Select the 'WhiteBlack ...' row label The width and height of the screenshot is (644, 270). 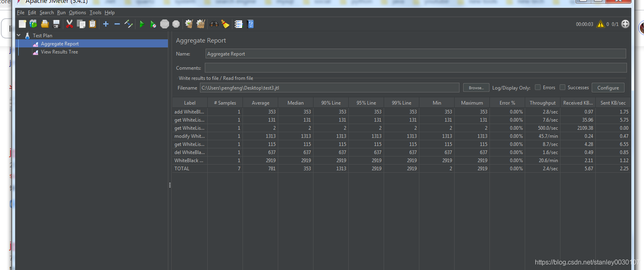[189, 161]
